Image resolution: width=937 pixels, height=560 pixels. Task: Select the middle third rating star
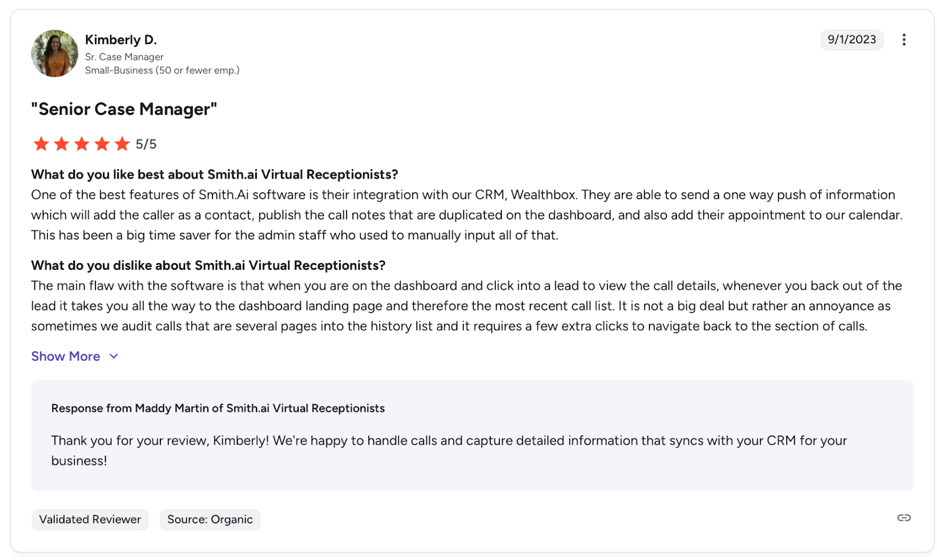click(x=81, y=144)
